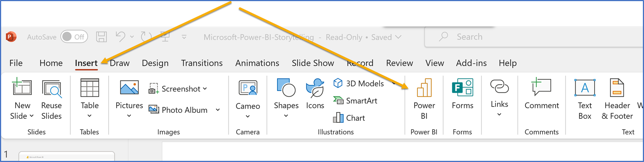
Task: Open the Draw tab
Action: [120, 63]
